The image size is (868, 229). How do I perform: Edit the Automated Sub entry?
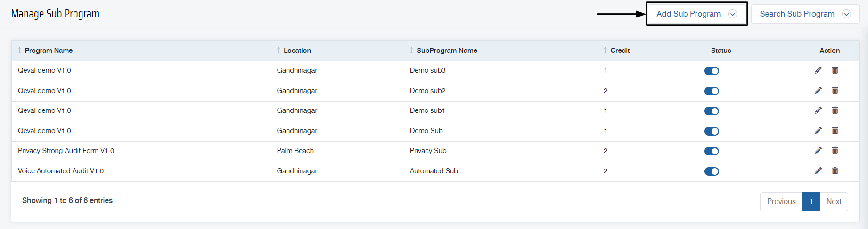pos(818,171)
